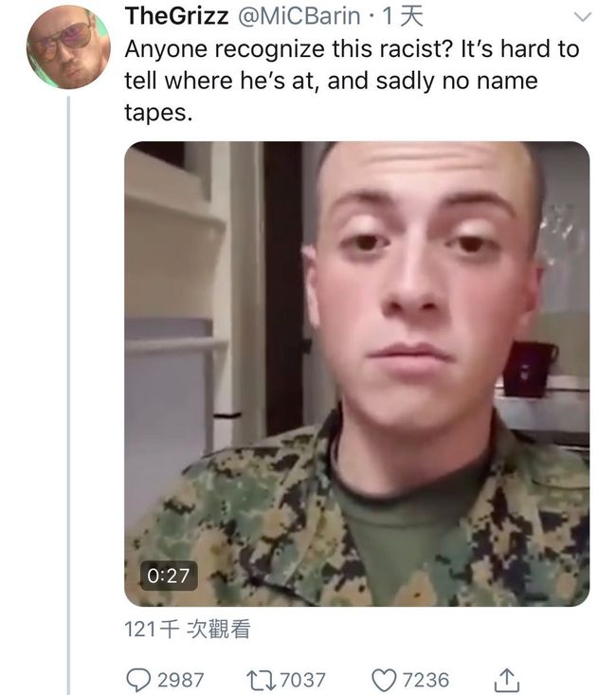
Task: Click the thread connector line below avatar
Action: 68,395
